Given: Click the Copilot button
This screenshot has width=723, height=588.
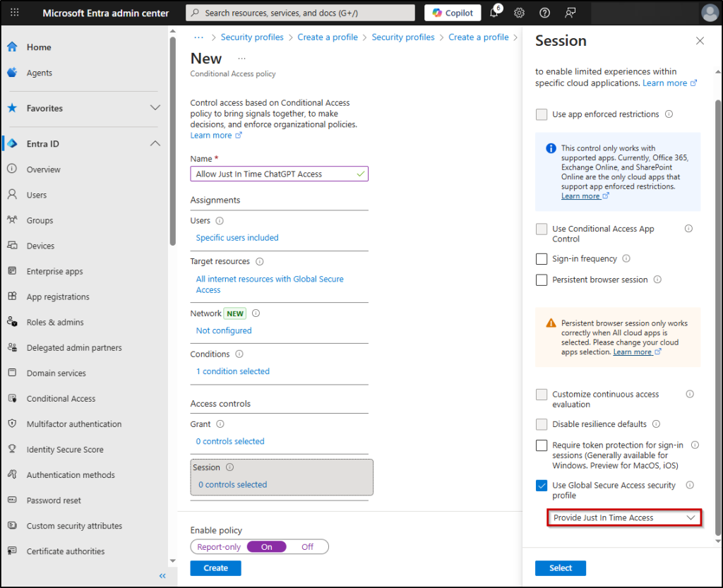Looking at the screenshot, I should click(453, 13).
